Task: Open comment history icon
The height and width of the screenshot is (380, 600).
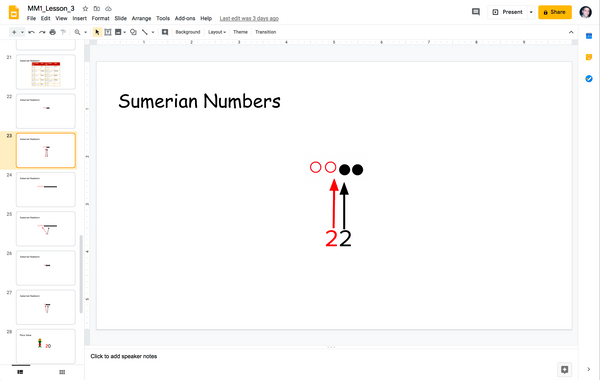Action: (x=476, y=12)
